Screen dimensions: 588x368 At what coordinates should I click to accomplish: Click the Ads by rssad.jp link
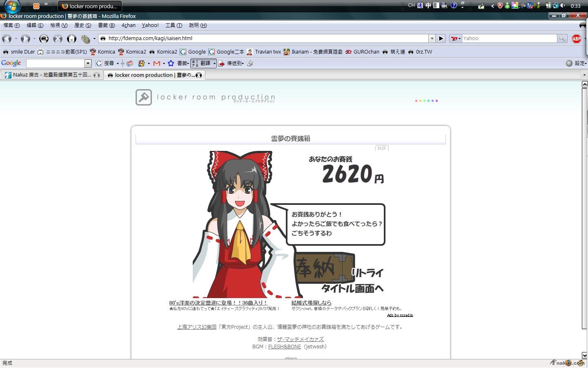tap(400, 315)
